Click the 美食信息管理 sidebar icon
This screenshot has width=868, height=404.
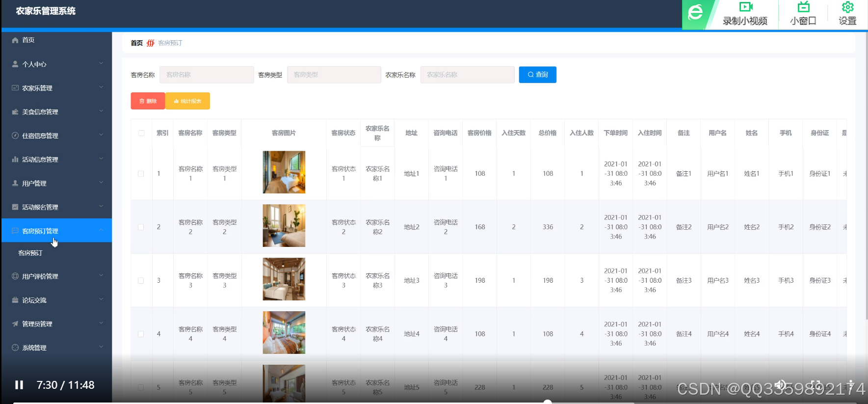coord(15,112)
